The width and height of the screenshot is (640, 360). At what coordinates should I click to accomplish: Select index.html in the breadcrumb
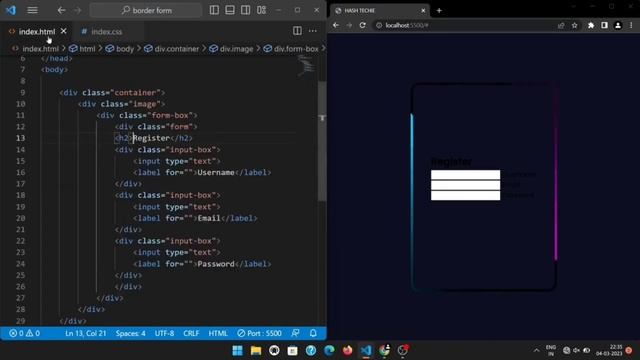coord(40,49)
